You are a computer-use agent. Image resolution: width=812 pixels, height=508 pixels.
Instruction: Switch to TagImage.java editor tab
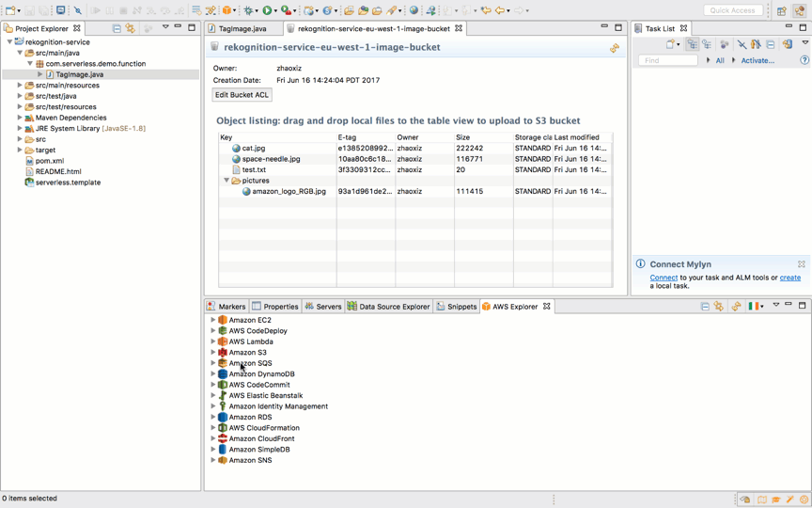[x=242, y=28]
